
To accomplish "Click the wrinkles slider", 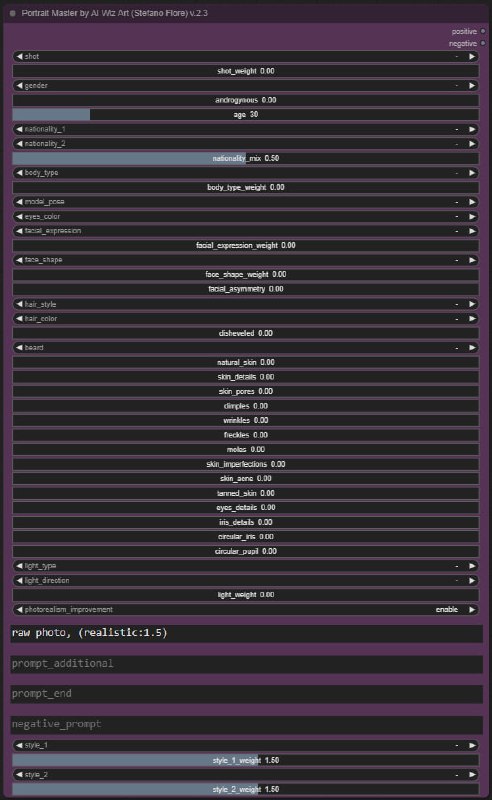I will coord(245,420).
